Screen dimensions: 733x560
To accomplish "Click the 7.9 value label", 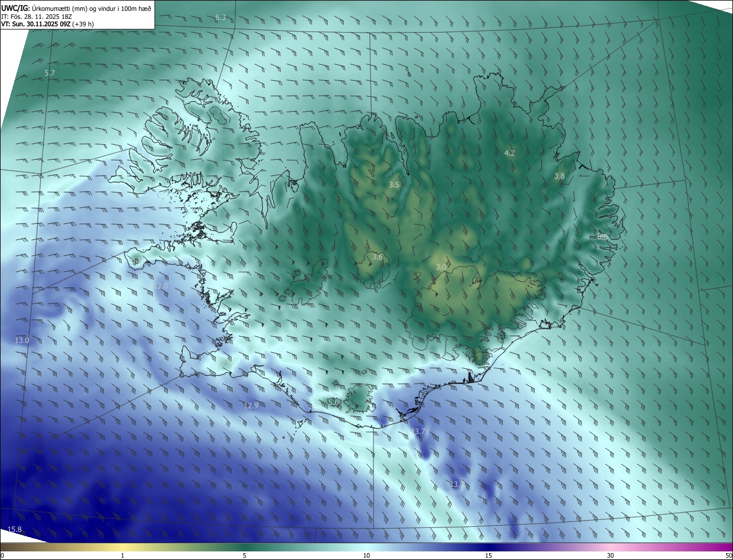I will tap(227, 363).
